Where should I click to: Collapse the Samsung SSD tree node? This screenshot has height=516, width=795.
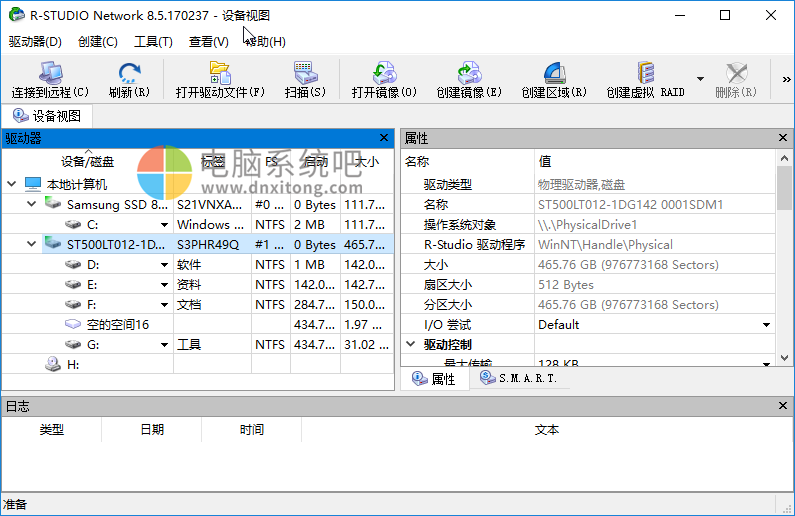tap(31, 204)
